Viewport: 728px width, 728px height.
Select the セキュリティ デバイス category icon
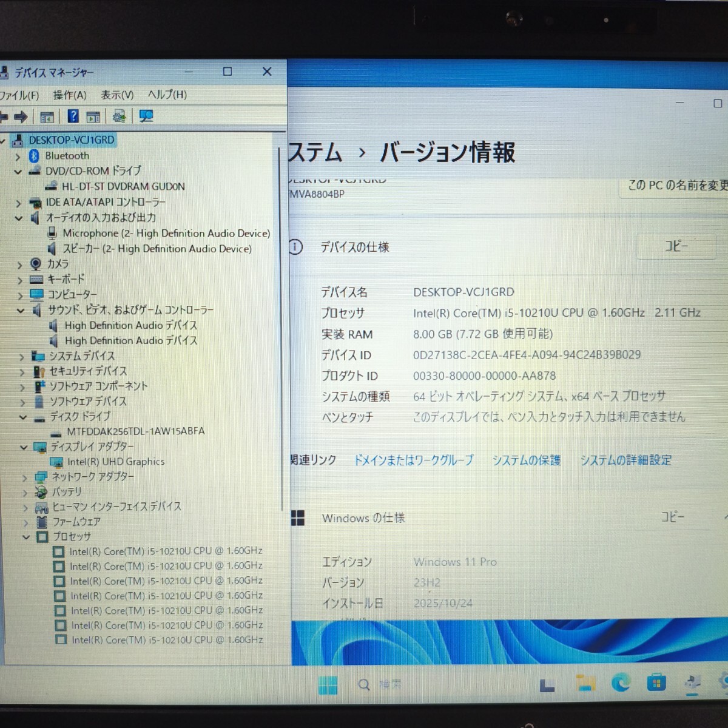(39, 371)
